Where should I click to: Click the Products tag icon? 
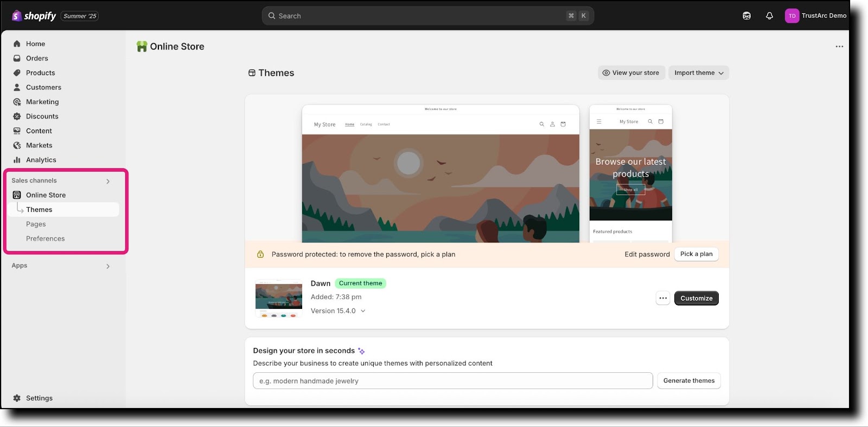(17, 73)
